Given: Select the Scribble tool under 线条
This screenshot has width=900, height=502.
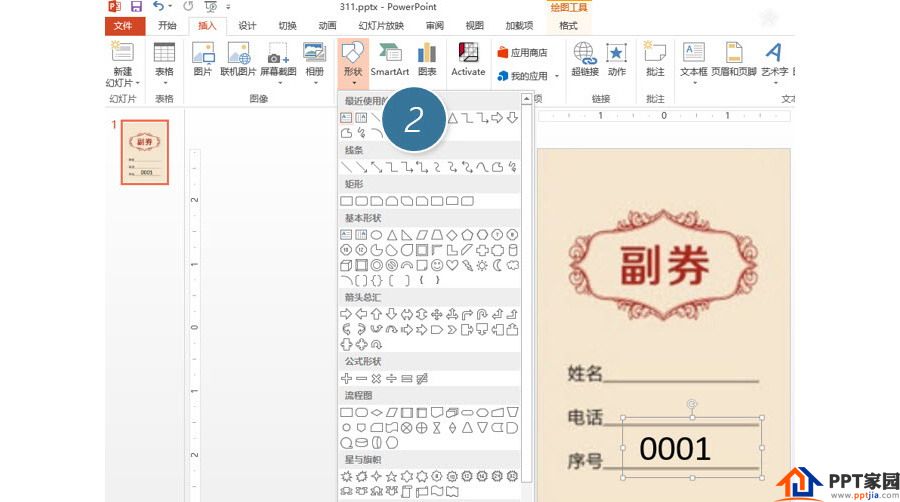Looking at the screenshot, I should (513, 167).
